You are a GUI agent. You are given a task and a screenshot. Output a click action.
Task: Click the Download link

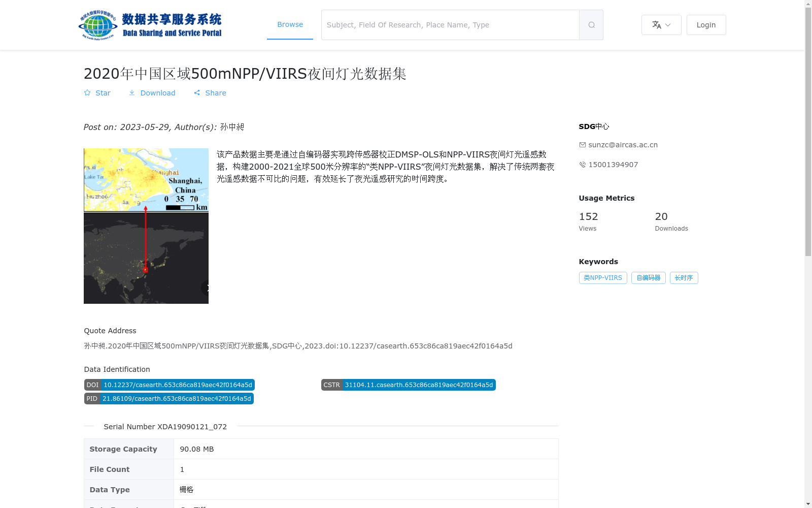click(x=152, y=93)
